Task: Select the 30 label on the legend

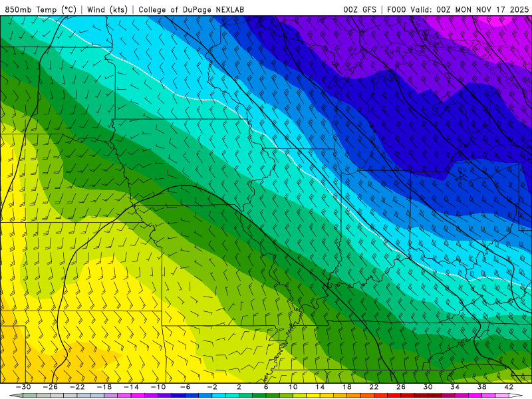Action: (x=428, y=387)
